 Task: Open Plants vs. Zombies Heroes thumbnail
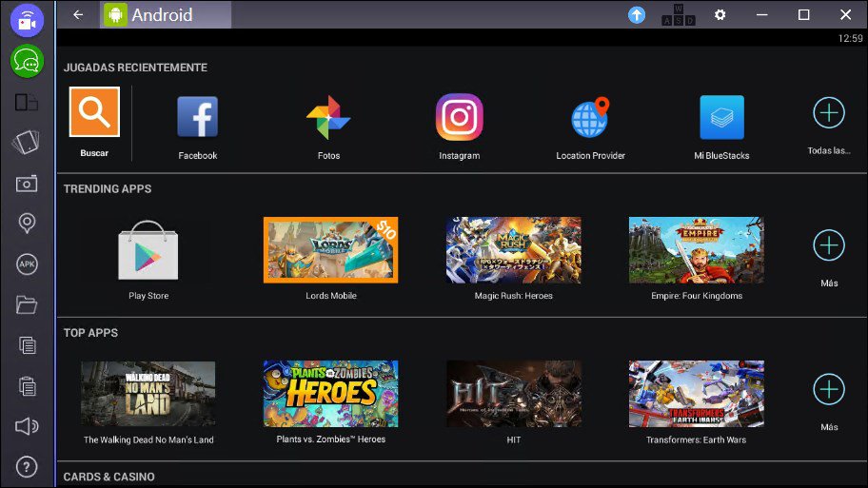(330, 394)
